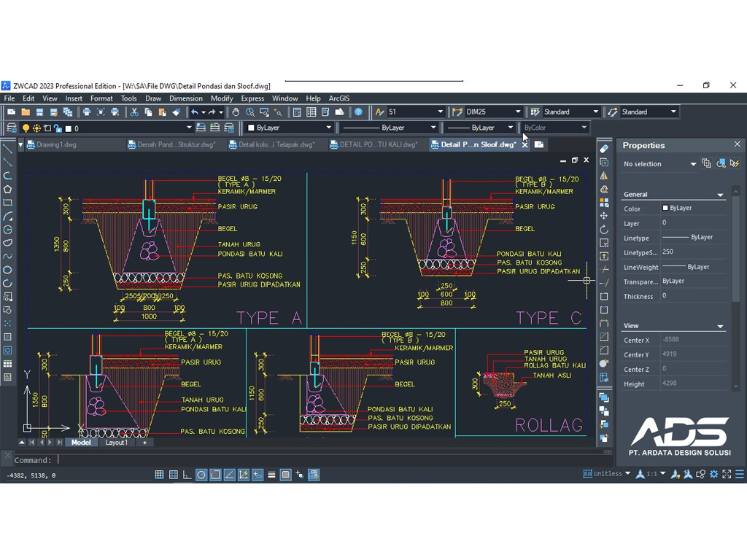
Task: Click the Undo arrow icon
Action: click(195, 112)
